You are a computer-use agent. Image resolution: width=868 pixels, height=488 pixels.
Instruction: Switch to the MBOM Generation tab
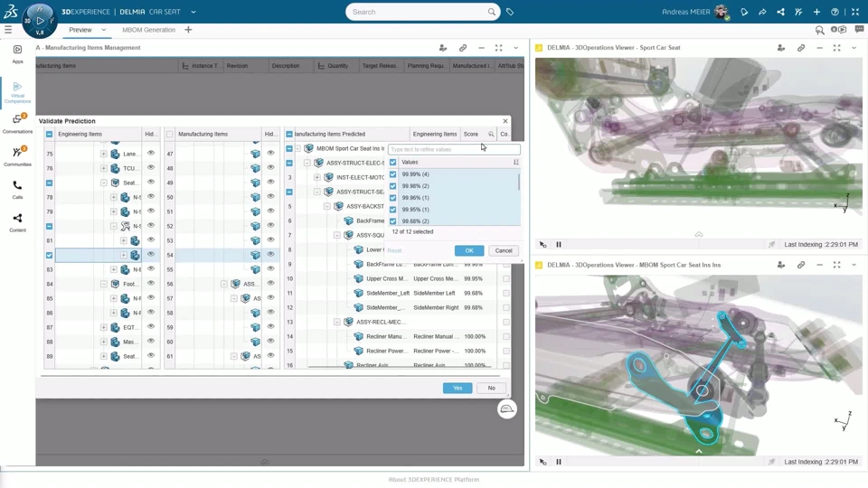[x=148, y=30]
